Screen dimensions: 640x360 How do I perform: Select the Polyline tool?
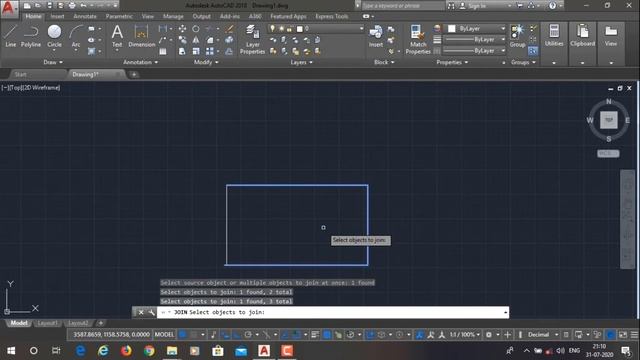31,36
